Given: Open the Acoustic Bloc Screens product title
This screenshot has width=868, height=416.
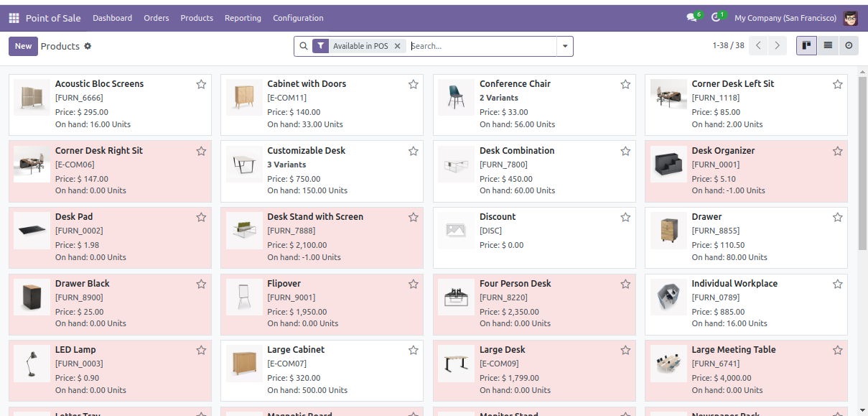Looking at the screenshot, I should [x=99, y=84].
